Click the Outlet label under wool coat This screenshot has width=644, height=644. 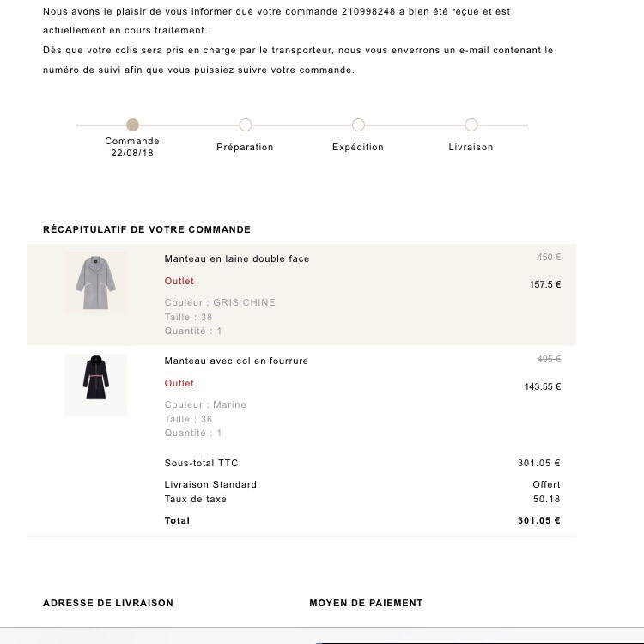pos(179,281)
